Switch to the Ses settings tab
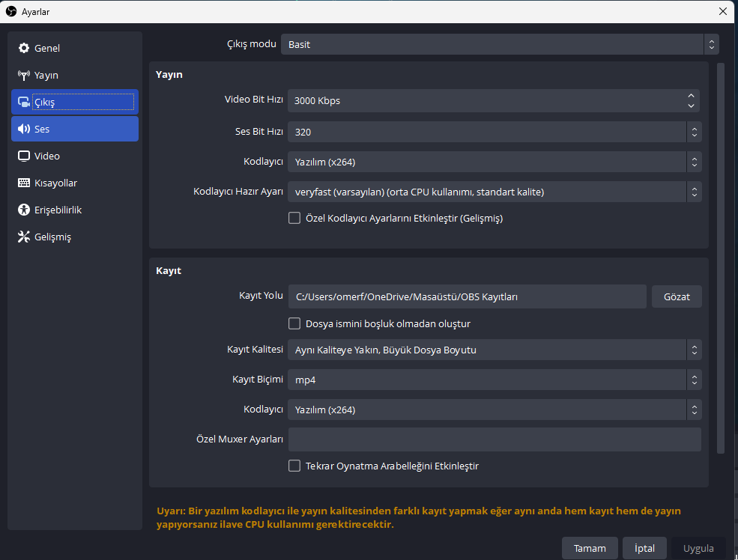738x560 pixels. (x=75, y=129)
